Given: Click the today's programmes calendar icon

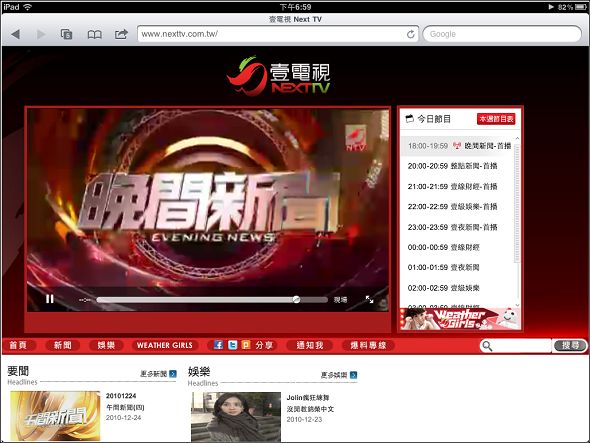Looking at the screenshot, I should pos(409,119).
